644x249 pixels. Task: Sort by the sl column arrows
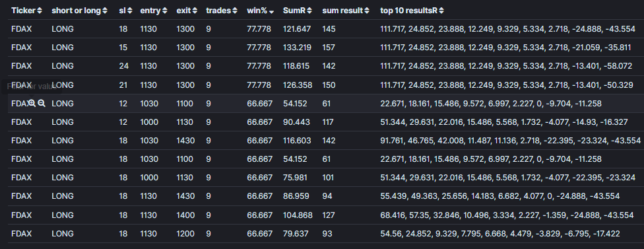[x=130, y=11]
